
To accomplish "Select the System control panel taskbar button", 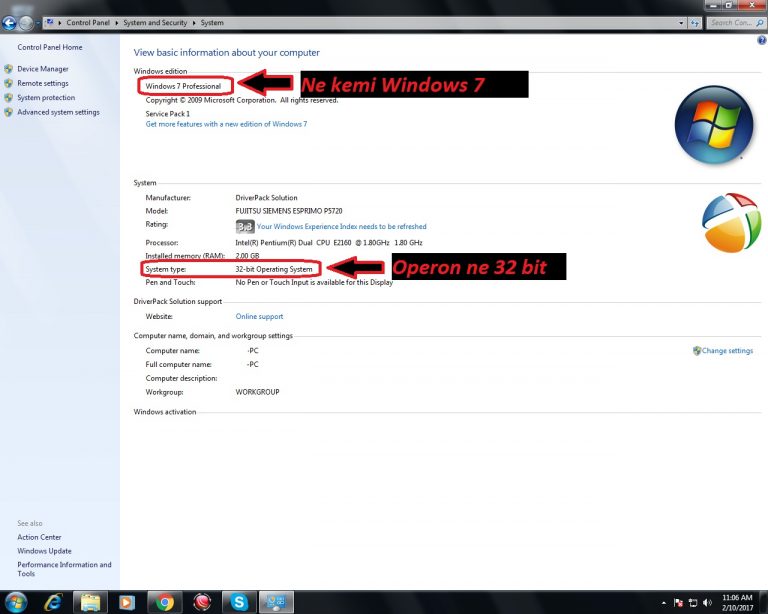I will pyautogui.click(x=276, y=602).
